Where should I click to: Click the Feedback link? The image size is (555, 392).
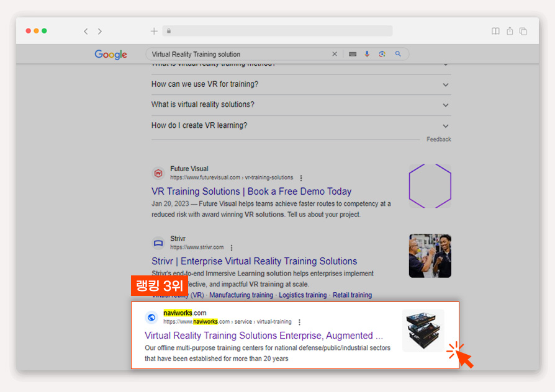tap(439, 140)
